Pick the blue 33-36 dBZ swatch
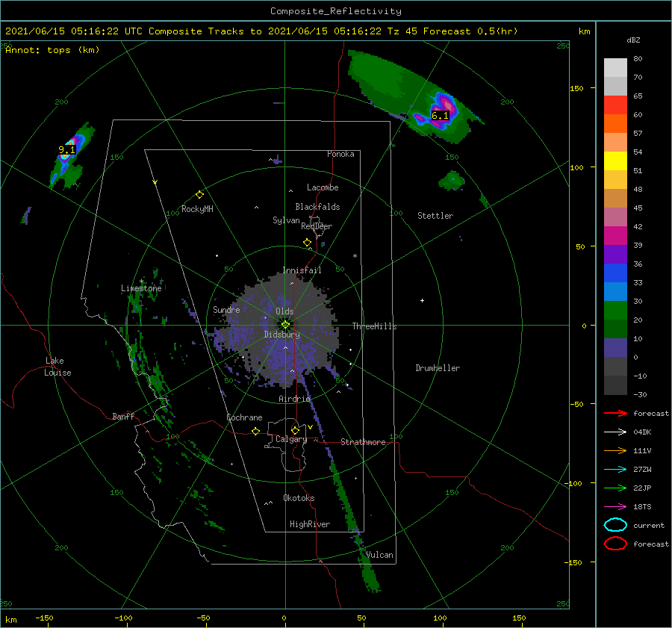Viewport: 672px width, 628px height. pos(615,273)
